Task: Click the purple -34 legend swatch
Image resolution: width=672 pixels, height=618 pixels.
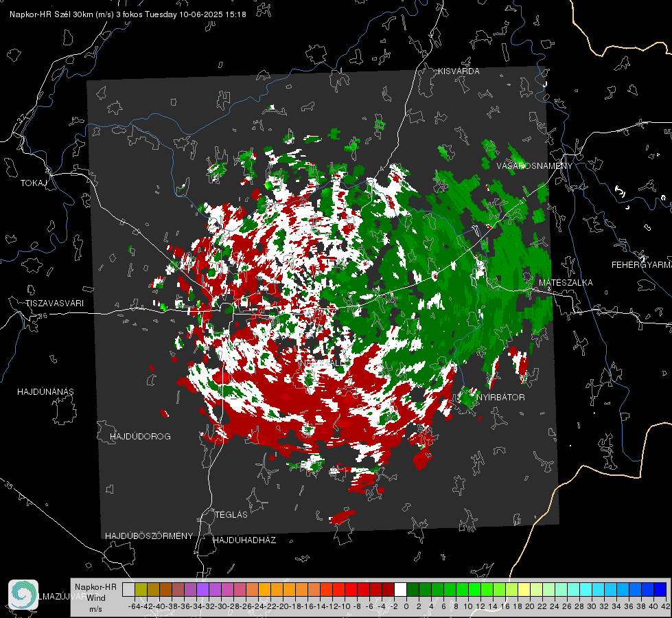Action: click(202, 589)
